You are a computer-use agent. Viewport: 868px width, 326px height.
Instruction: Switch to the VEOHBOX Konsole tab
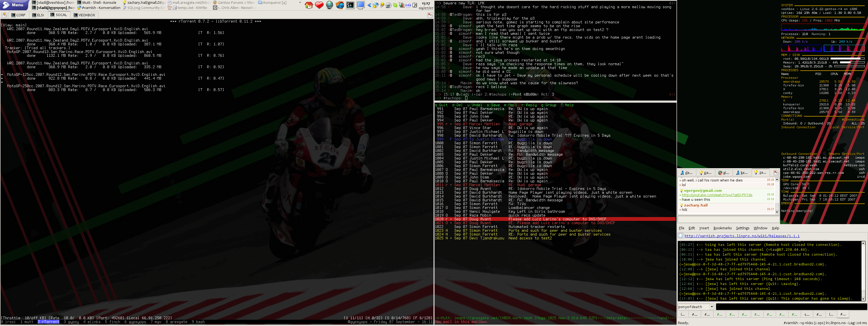[x=84, y=15]
